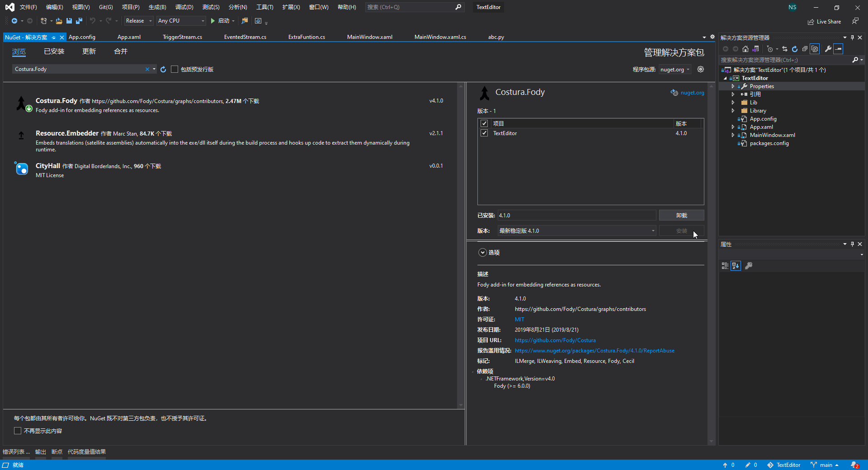Screen dimensions: 868x470
Task: Open the Release configuration dropdown
Action: 139,21
